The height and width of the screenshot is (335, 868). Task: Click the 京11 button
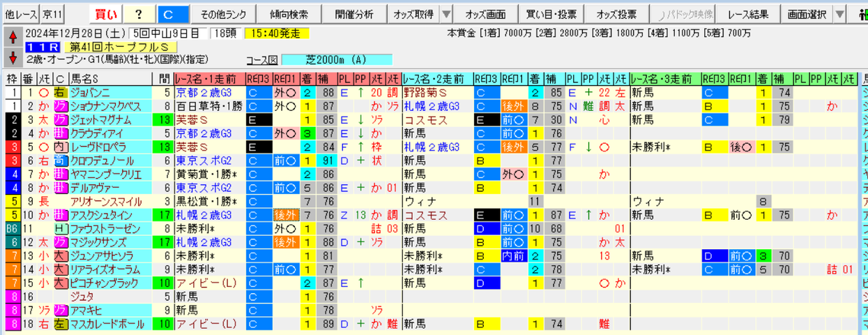[x=52, y=14]
